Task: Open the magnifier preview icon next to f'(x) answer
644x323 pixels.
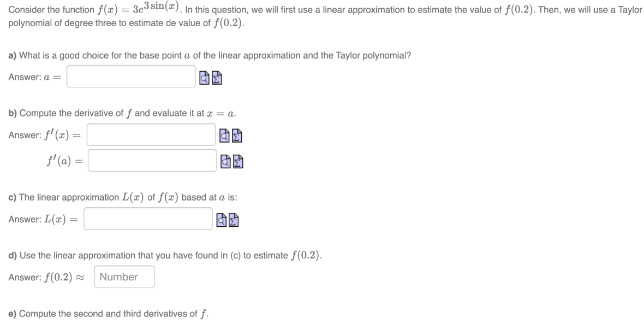Action: point(225,136)
